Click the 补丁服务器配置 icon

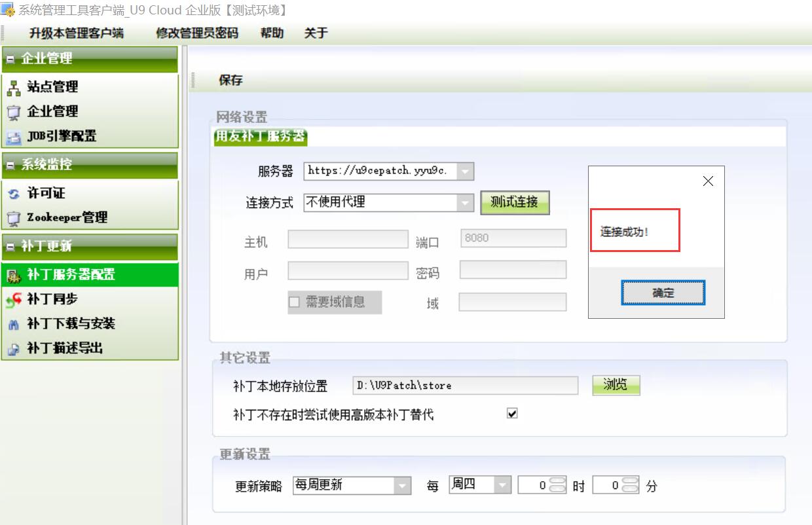(x=13, y=275)
